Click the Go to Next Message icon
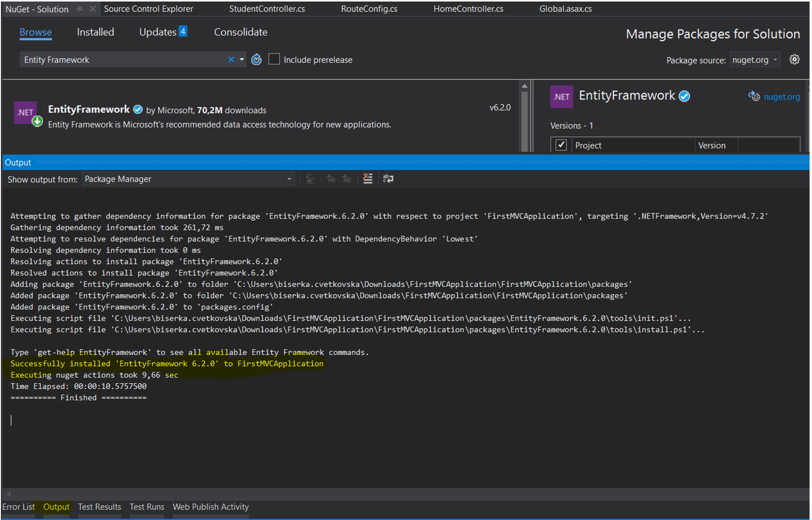Screen dimensions: 812x520 347,178
